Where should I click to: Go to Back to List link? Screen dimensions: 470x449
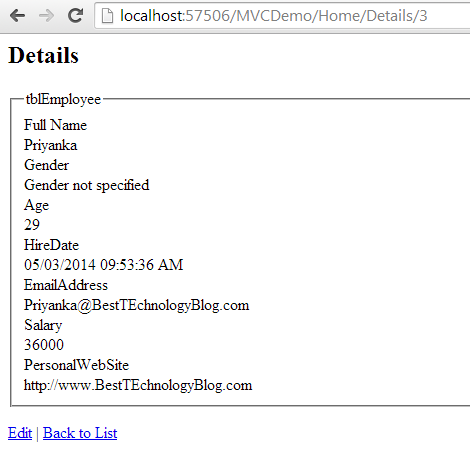80,433
